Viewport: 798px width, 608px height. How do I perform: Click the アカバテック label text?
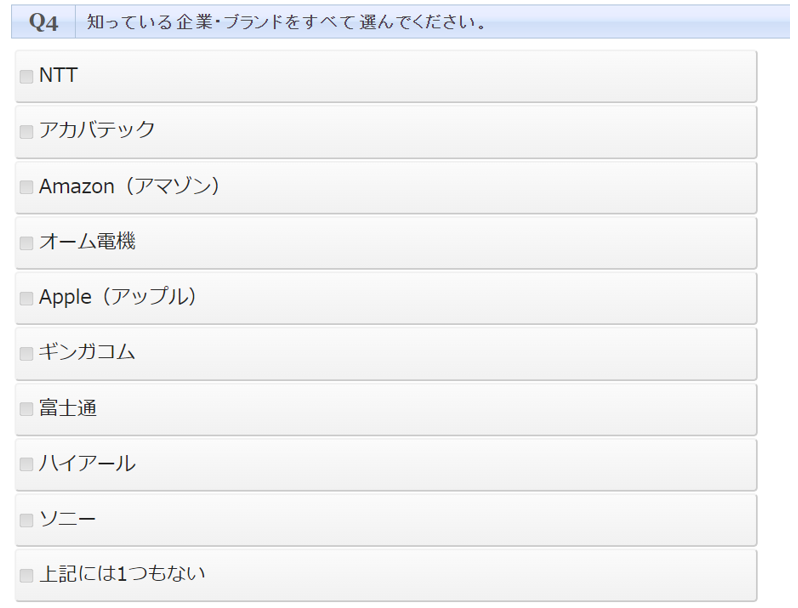[x=97, y=130]
